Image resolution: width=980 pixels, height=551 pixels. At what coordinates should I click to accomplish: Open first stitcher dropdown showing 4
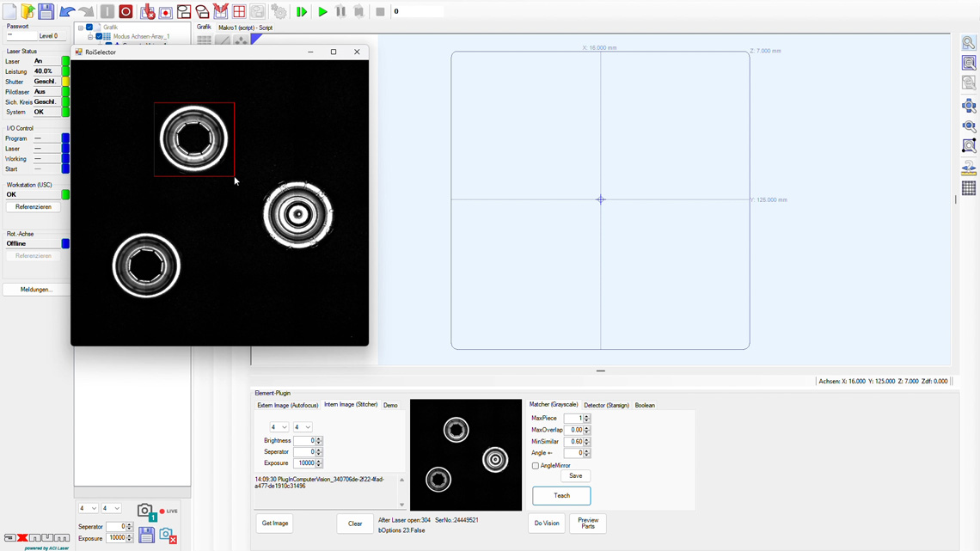[x=279, y=427]
